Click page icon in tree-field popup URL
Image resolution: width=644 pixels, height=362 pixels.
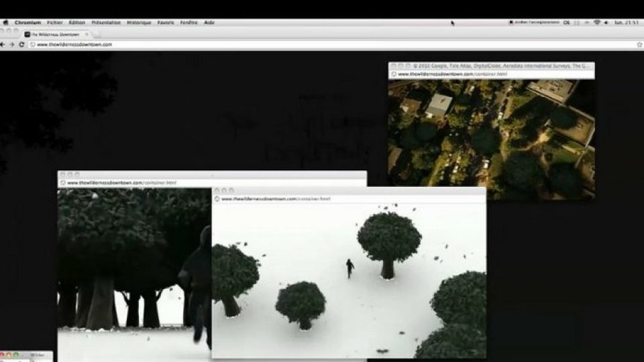click(217, 199)
